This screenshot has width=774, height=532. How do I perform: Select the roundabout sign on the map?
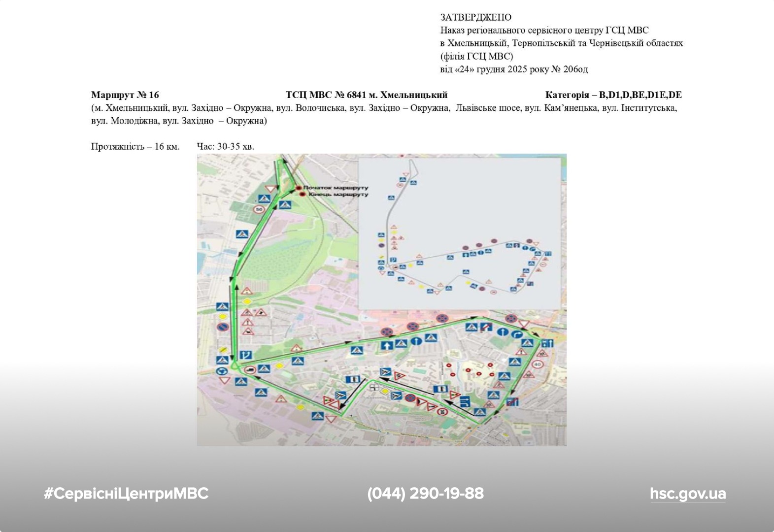pos(222,371)
